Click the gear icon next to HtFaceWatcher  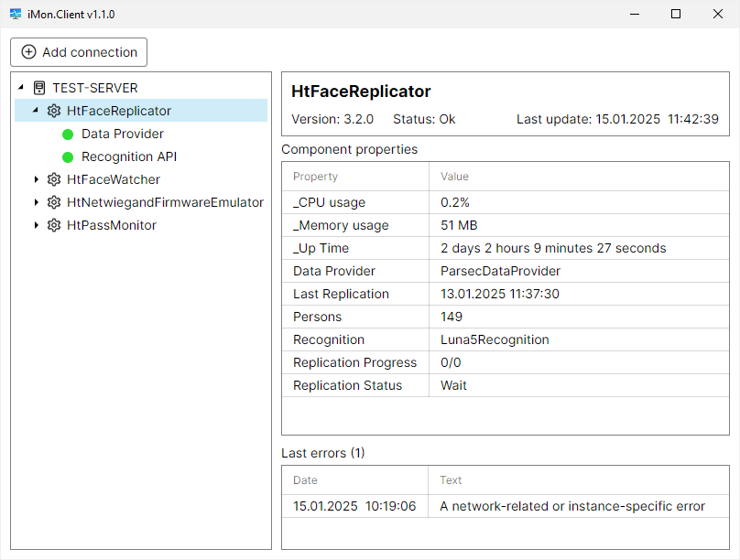[x=54, y=179]
